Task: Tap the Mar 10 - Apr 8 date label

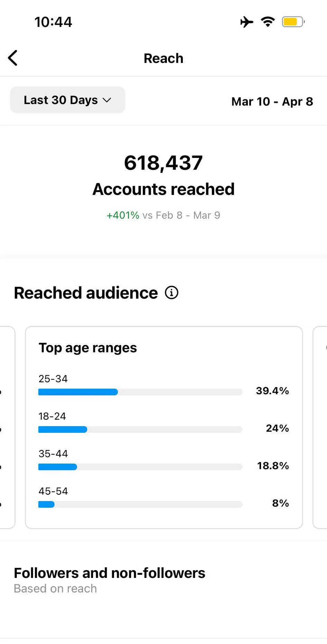Action: pyautogui.click(x=272, y=101)
